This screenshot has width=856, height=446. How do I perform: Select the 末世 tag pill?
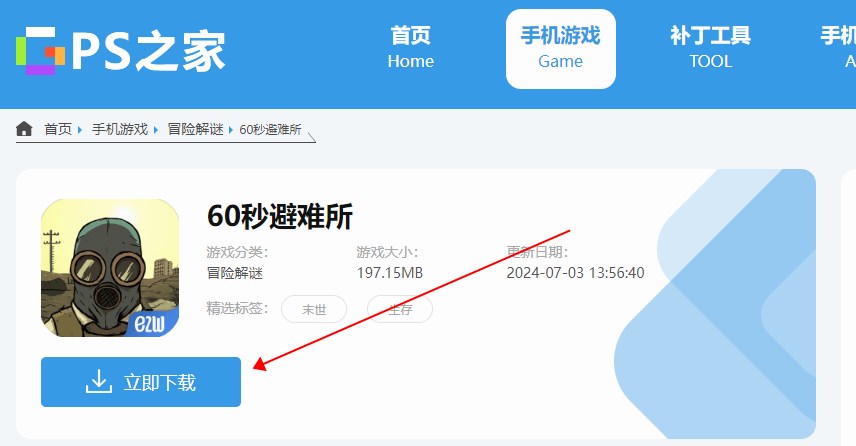314,309
